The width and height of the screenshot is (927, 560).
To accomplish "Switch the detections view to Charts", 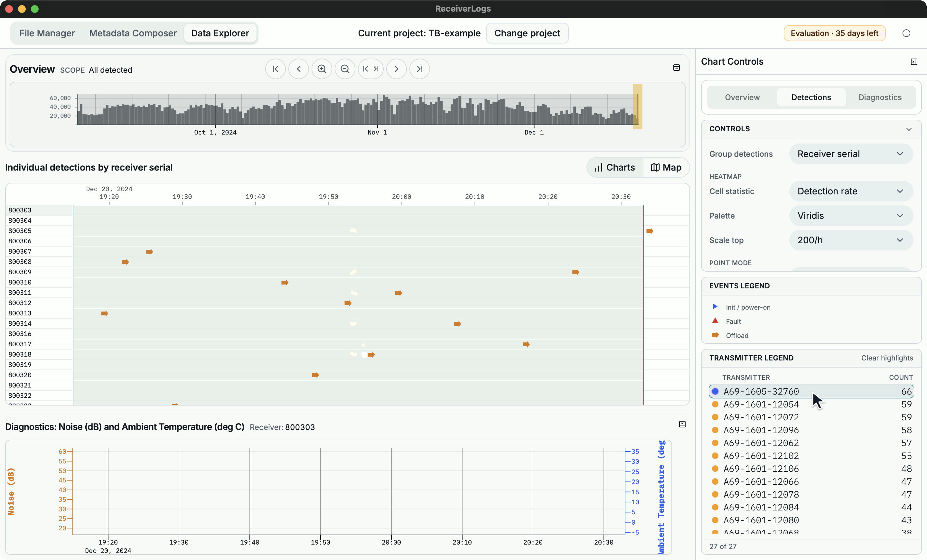I will (615, 167).
